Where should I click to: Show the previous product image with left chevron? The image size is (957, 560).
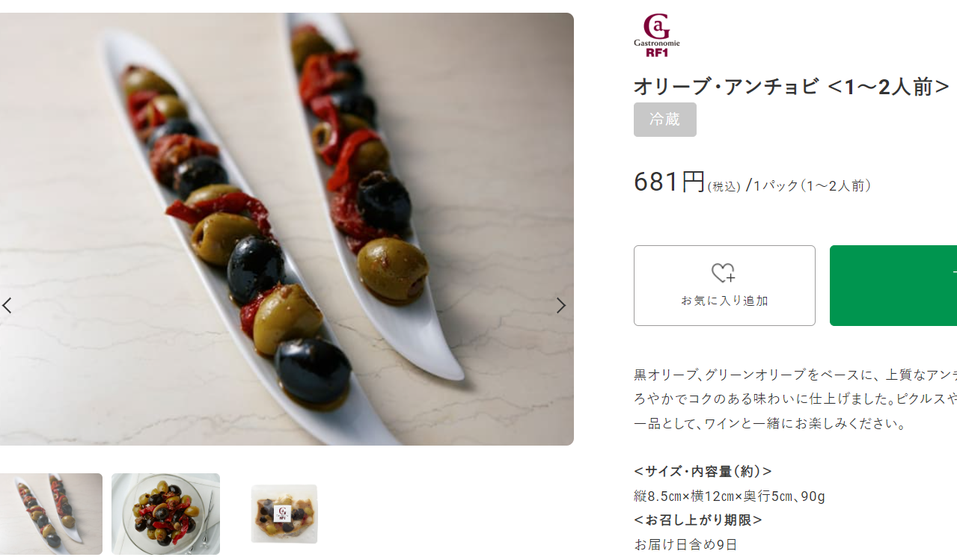[7, 305]
